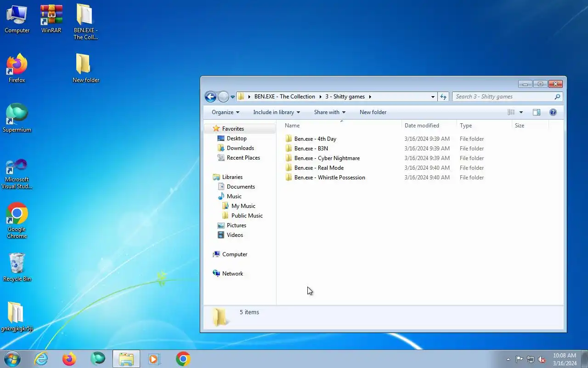588x368 pixels.
Task: Toggle the preview pane button
Action: click(x=536, y=112)
